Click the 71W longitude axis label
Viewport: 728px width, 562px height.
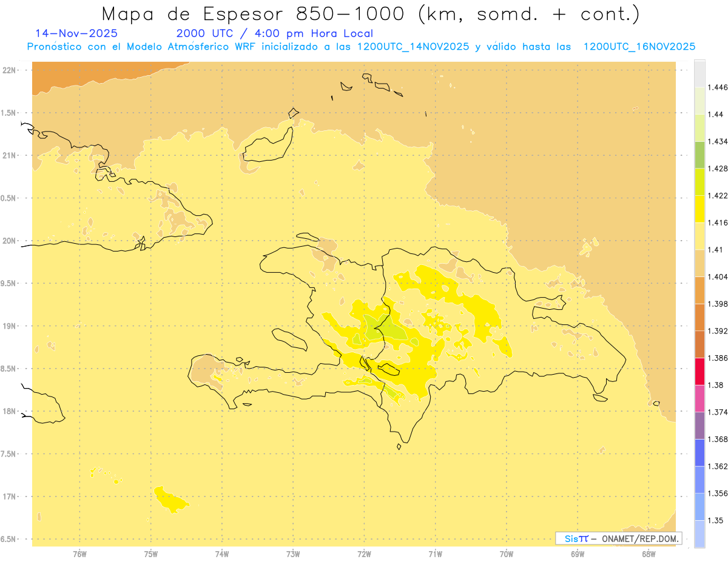435,554
